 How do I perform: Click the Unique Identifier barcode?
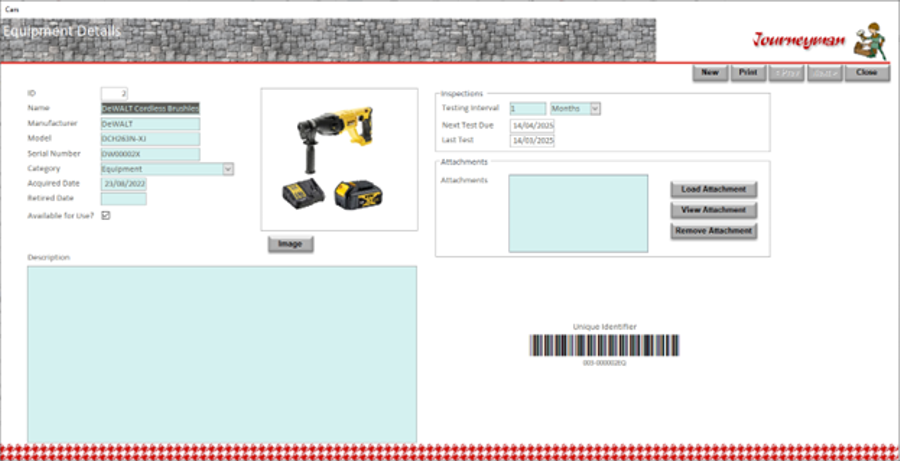coord(604,346)
